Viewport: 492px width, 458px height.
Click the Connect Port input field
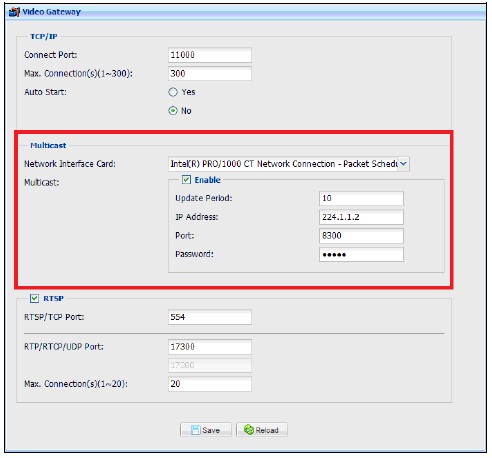coord(210,55)
